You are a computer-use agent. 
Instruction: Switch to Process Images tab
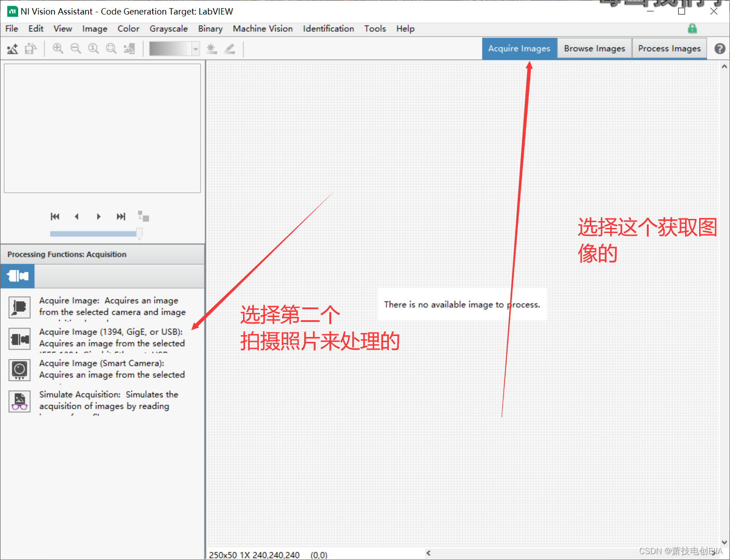click(x=669, y=49)
